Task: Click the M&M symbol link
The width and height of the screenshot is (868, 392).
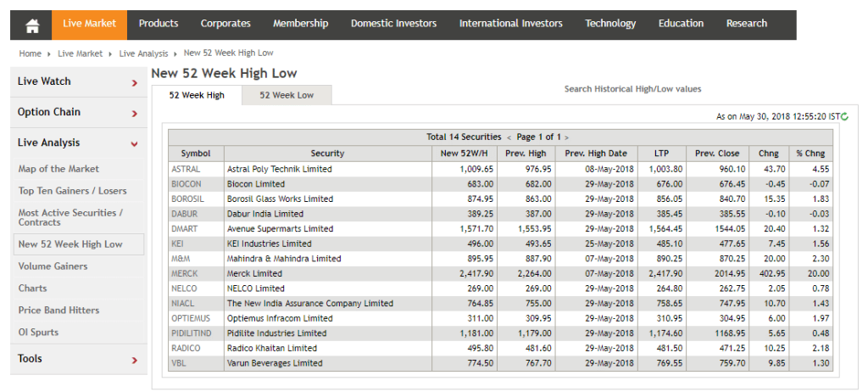Action: point(181,259)
